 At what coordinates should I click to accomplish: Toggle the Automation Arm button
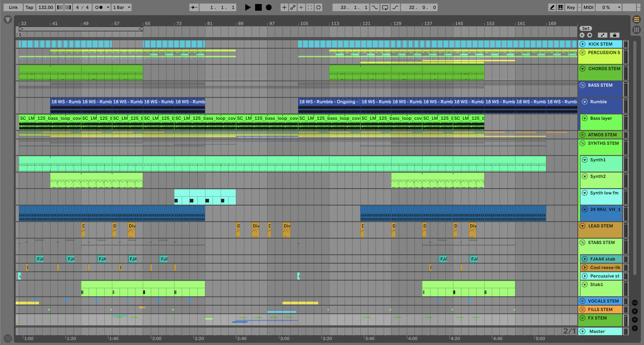pos(293,7)
